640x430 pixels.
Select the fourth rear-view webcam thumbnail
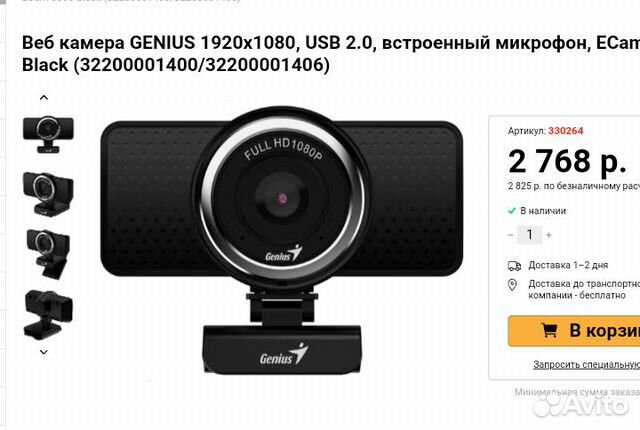(48, 315)
